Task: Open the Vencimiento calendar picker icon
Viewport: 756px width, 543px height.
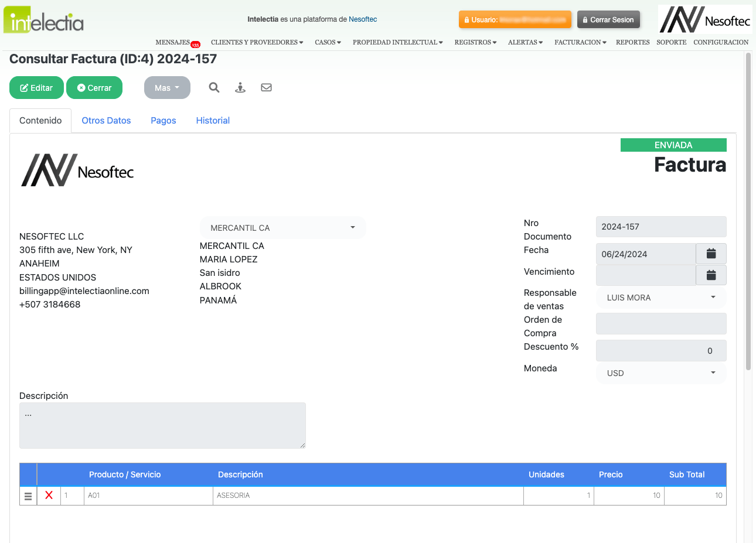Action: coord(711,275)
